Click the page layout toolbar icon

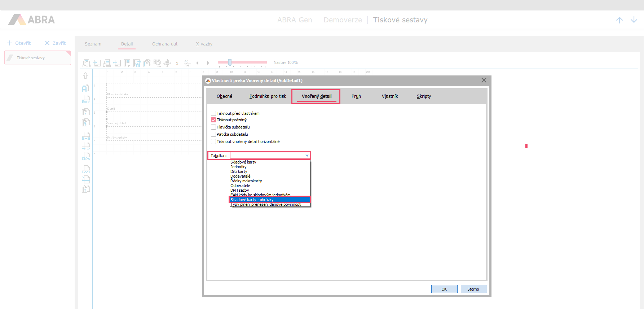(127, 63)
